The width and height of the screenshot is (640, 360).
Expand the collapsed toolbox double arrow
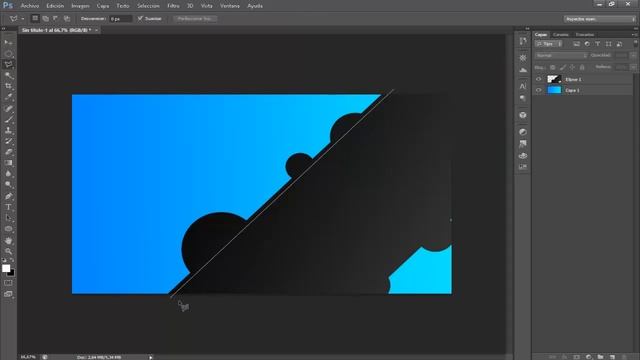click(x=4, y=29)
